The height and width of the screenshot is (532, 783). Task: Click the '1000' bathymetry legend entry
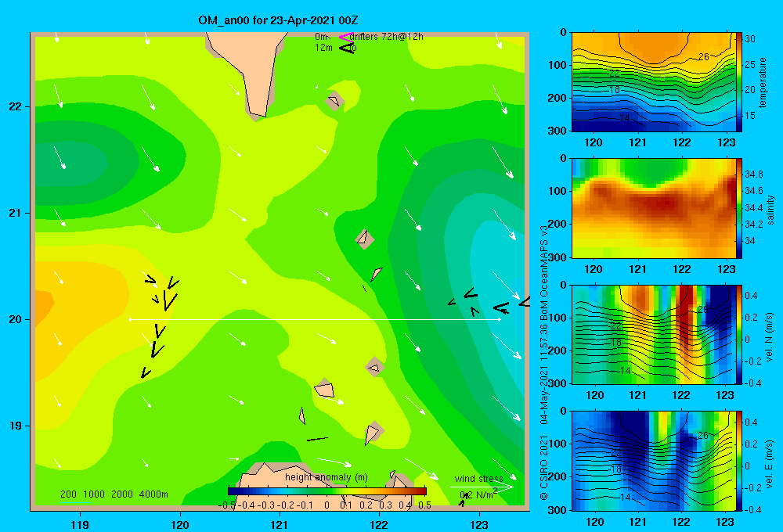click(94, 494)
